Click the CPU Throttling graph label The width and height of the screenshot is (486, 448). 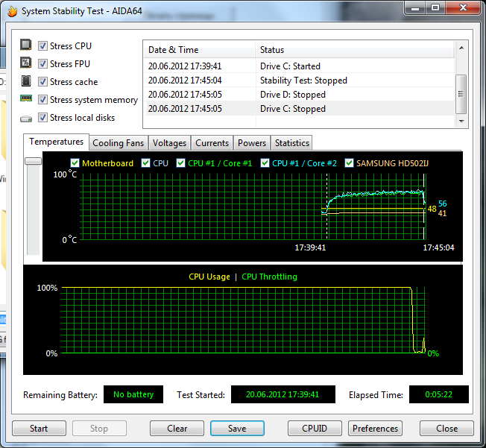coord(269,277)
